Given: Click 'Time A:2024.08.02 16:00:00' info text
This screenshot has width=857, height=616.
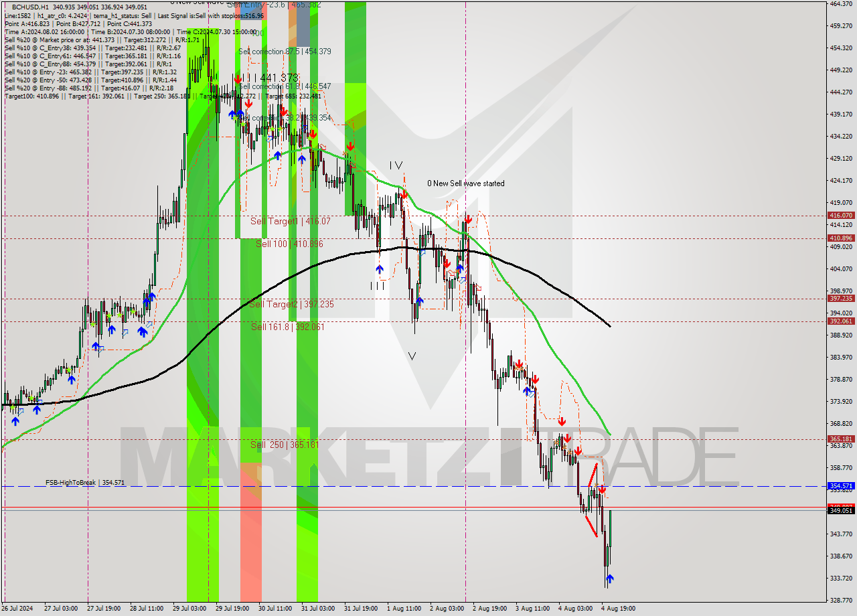Looking at the screenshot, I should [x=44, y=31].
